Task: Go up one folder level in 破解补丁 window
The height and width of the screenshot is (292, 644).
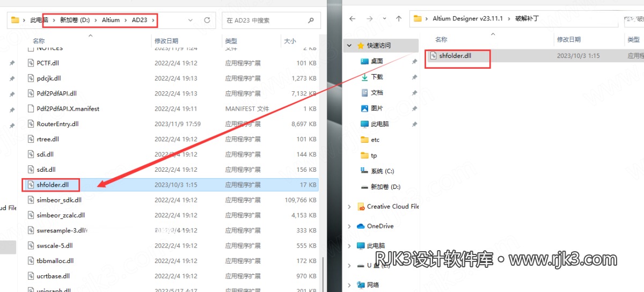Action: coord(398,18)
